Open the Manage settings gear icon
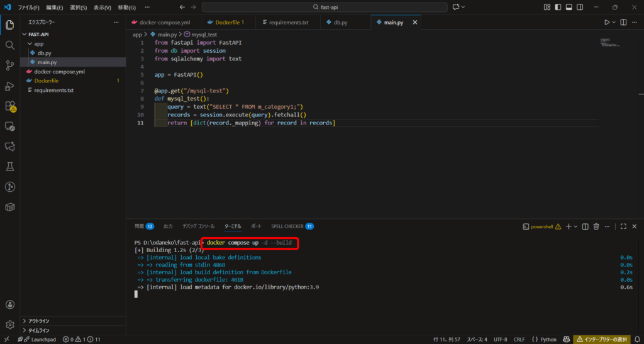 (x=9, y=325)
